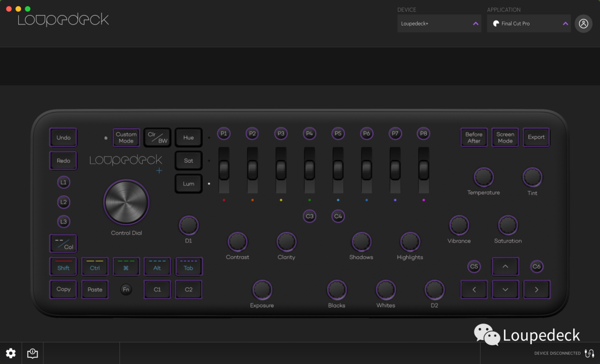Image resolution: width=600 pixels, height=364 pixels.
Task: Click the C2 button
Action: pyautogui.click(x=188, y=290)
